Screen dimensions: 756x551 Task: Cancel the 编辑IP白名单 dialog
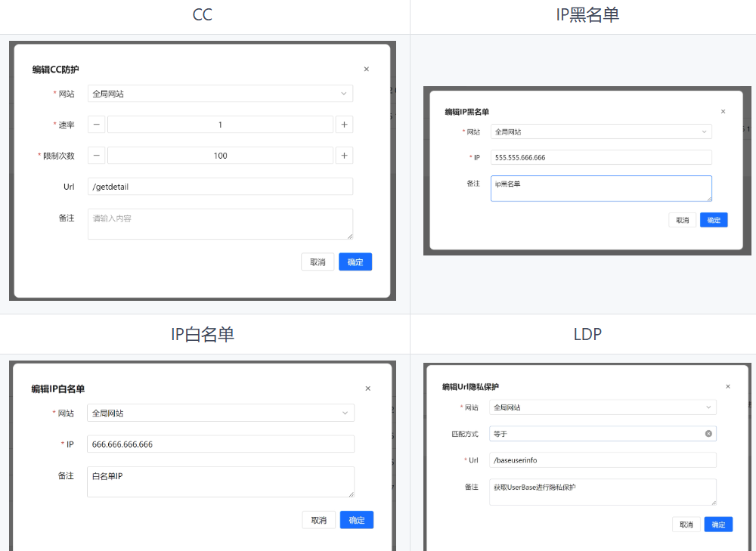(319, 520)
